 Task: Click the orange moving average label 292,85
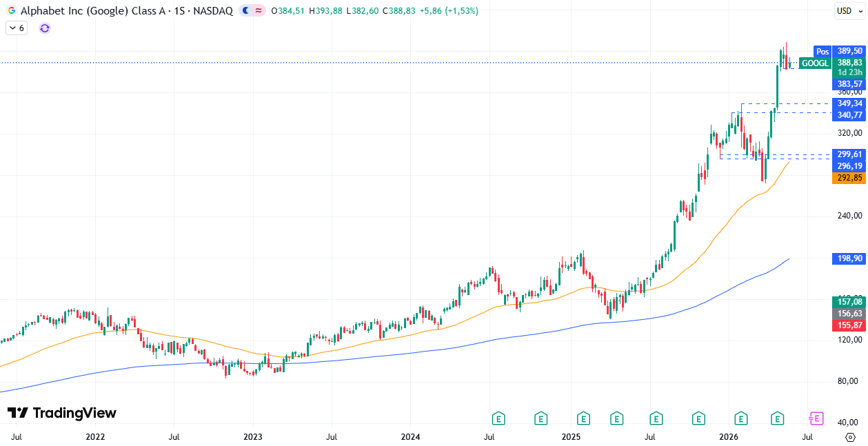pos(849,178)
